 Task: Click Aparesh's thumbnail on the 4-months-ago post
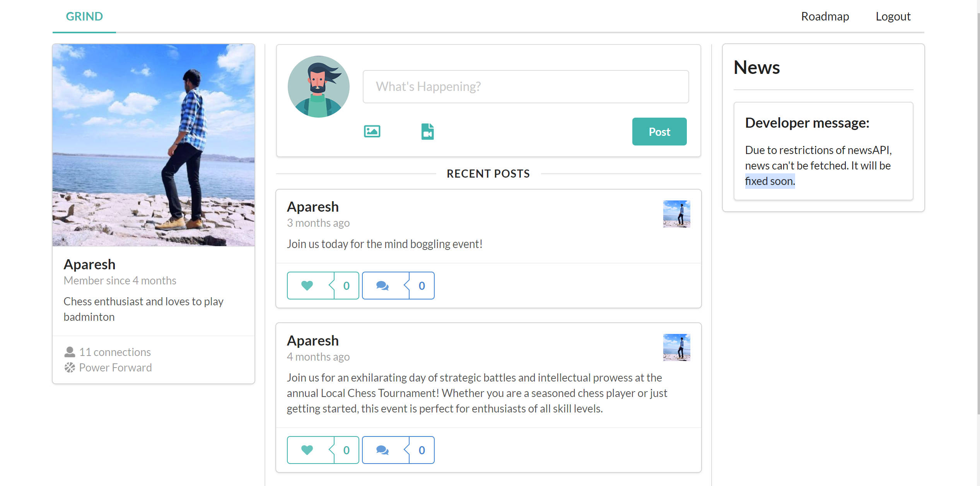point(676,347)
